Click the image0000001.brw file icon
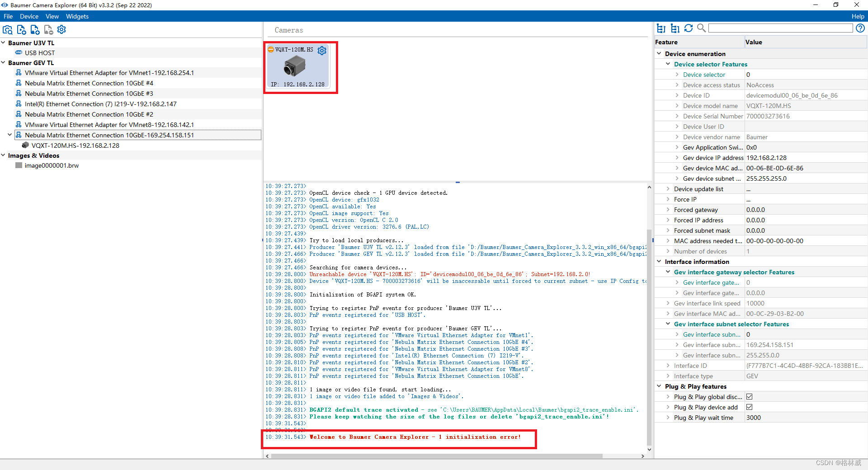Image resolution: width=868 pixels, height=470 pixels. click(19, 165)
